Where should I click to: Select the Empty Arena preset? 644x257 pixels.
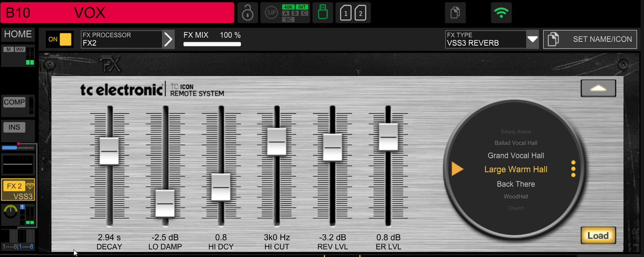tap(516, 132)
